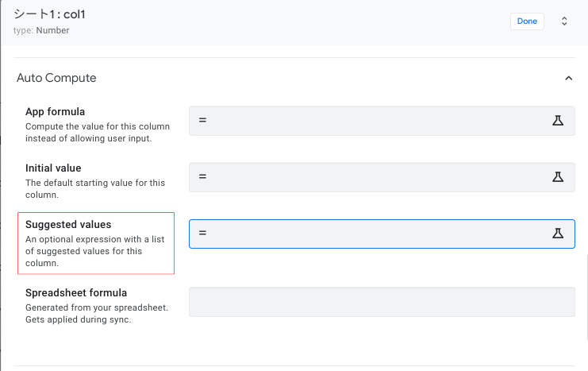Open flask icon in Suggested values field

[x=557, y=234]
